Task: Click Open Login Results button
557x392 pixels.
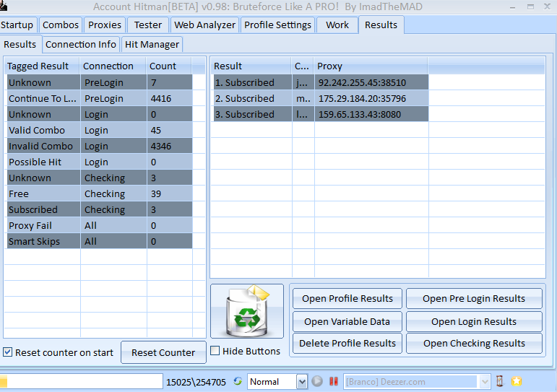Action: pyautogui.click(x=474, y=321)
